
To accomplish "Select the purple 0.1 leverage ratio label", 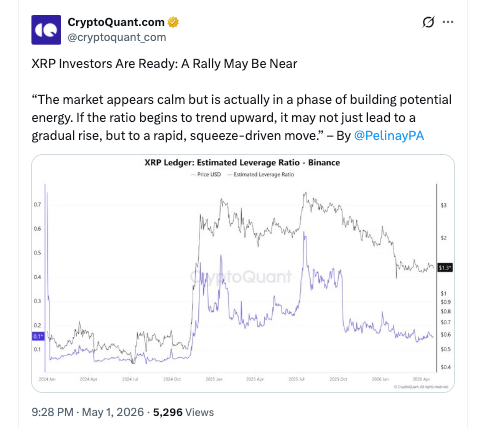I will [x=38, y=336].
